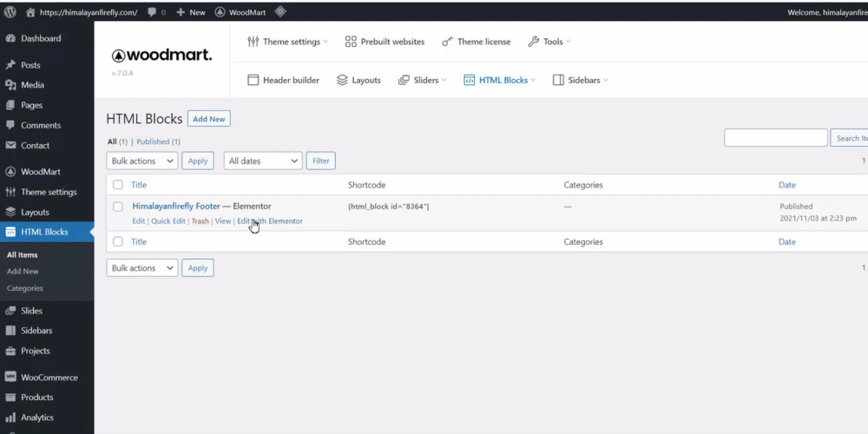Sort by Title column header

pyautogui.click(x=138, y=185)
